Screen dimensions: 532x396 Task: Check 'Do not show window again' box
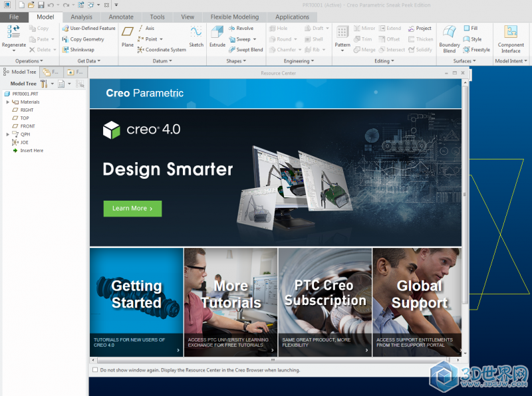coord(95,370)
